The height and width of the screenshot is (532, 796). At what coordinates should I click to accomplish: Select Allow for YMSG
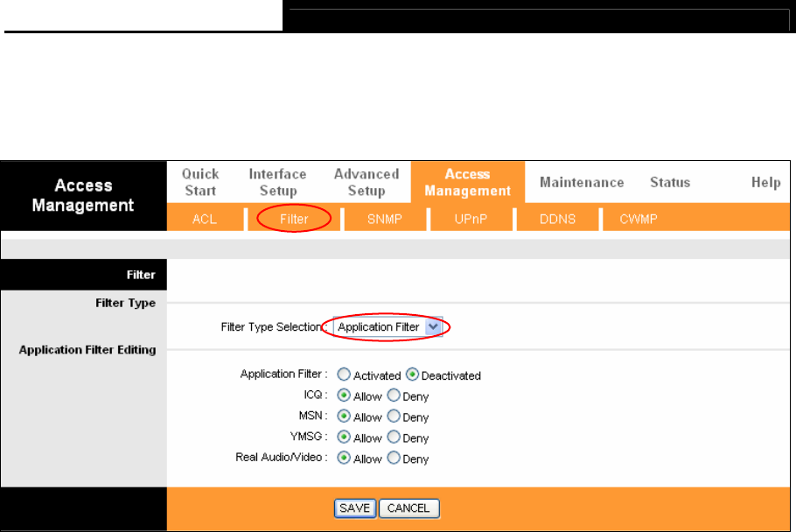(344, 437)
